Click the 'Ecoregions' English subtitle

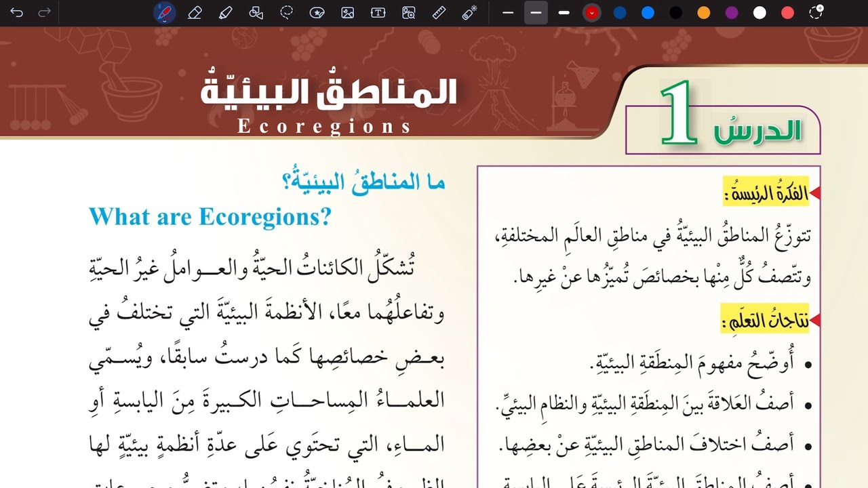pos(325,127)
